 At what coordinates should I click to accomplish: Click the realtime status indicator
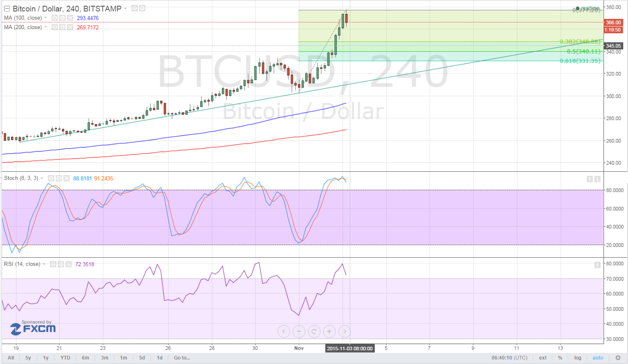click(587, 8)
